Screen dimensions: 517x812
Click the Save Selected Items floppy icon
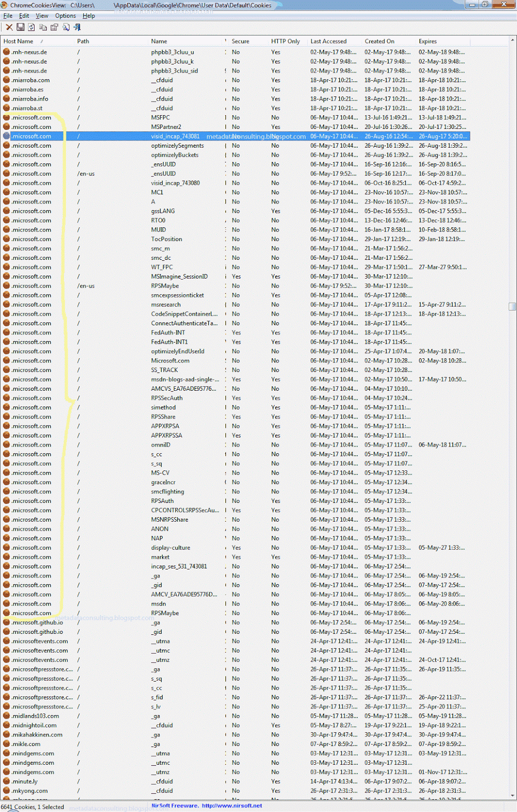click(21, 27)
